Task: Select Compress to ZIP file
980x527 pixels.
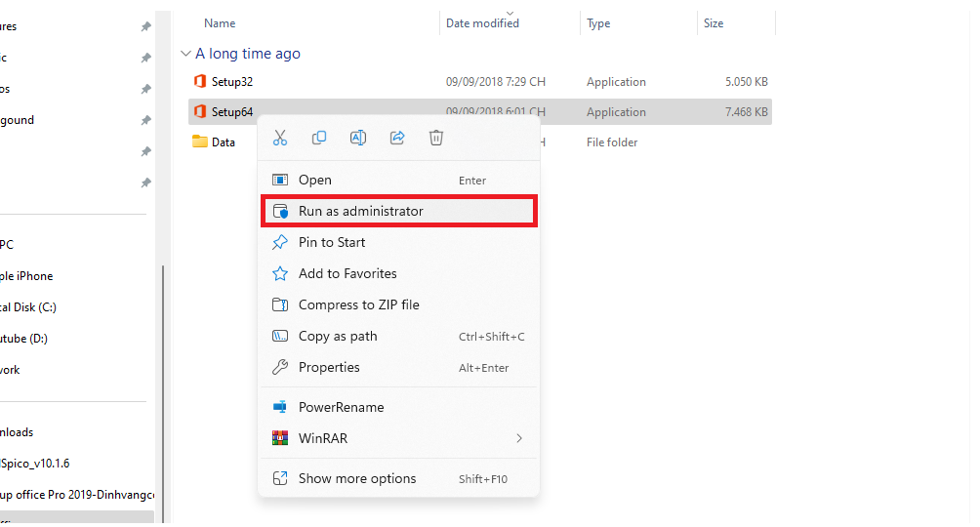Action: (x=358, y=305)
